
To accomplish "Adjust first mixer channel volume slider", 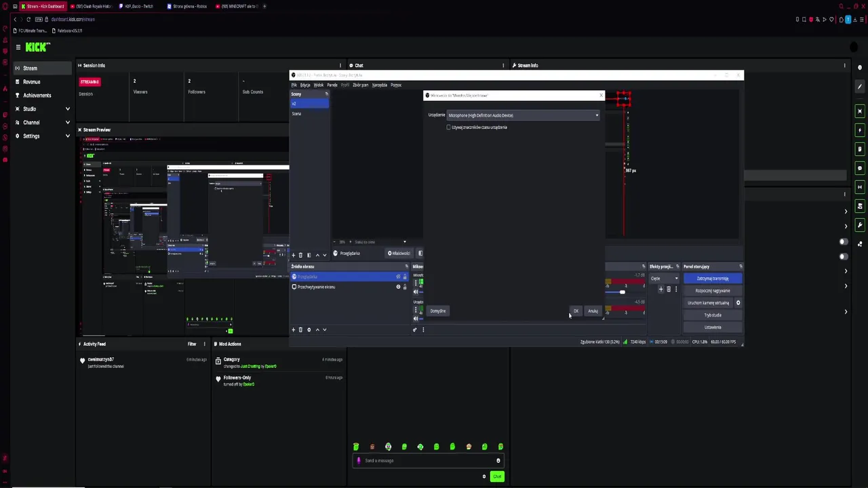I will (x=623, y=292).
